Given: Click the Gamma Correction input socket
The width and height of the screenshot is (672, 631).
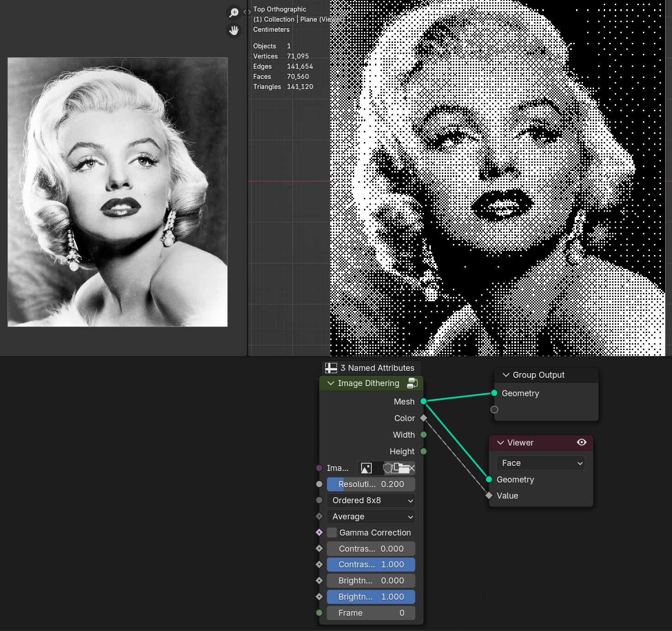Looking at the screenshot, I should tap(319, 532).
